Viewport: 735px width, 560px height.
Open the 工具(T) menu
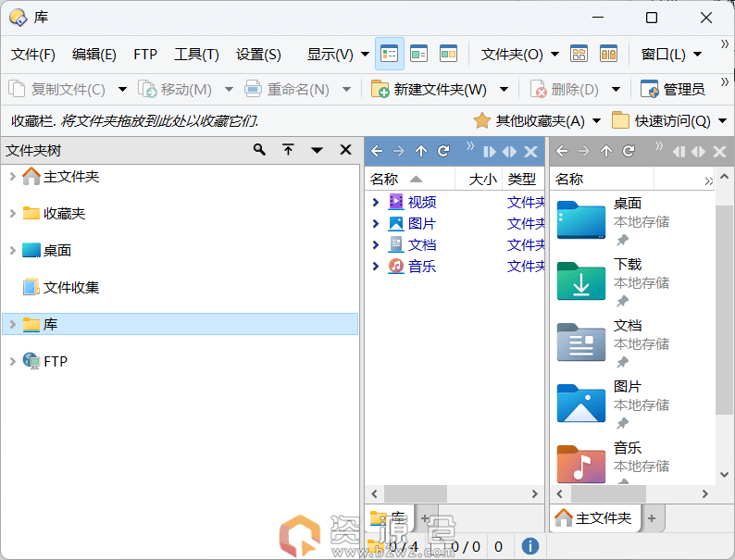(x=196, y=55)
